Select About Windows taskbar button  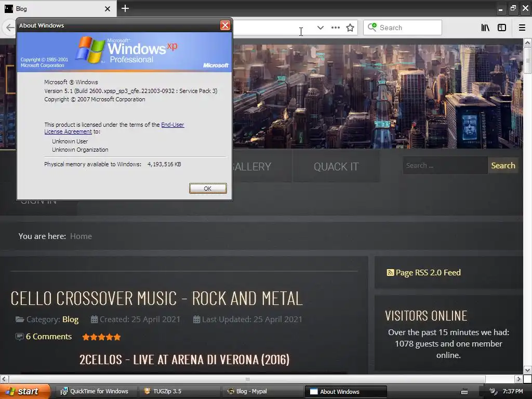point(345,392)
